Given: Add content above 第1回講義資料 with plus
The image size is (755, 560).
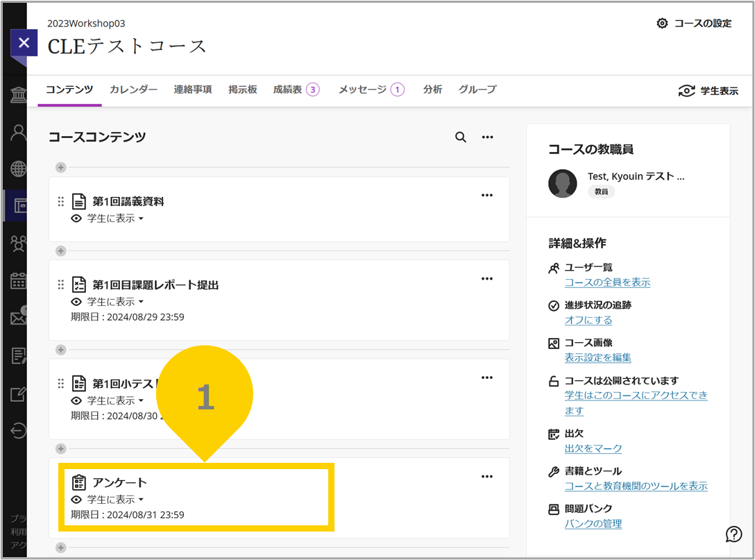Looking at the screenshot, I should click(x=60, y=167).
